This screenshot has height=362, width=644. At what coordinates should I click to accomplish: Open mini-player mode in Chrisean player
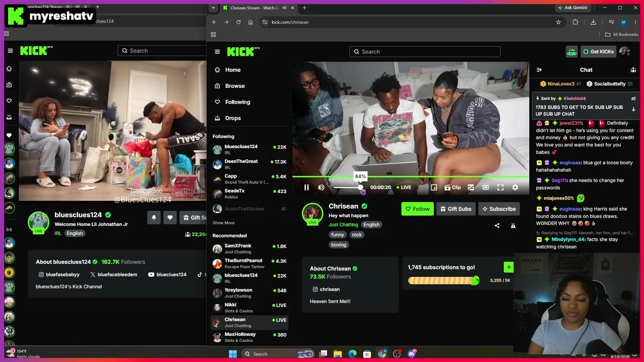(x=434, y=188)
